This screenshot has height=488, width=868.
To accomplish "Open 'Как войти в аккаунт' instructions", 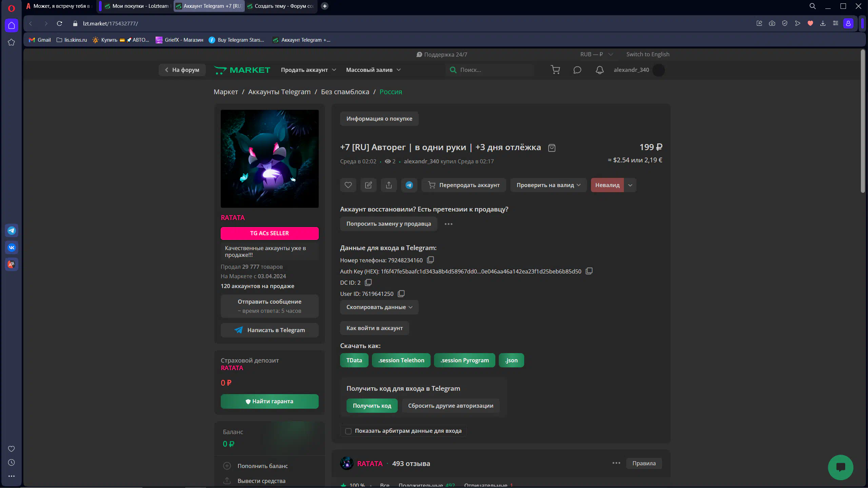I will [375, 328].
